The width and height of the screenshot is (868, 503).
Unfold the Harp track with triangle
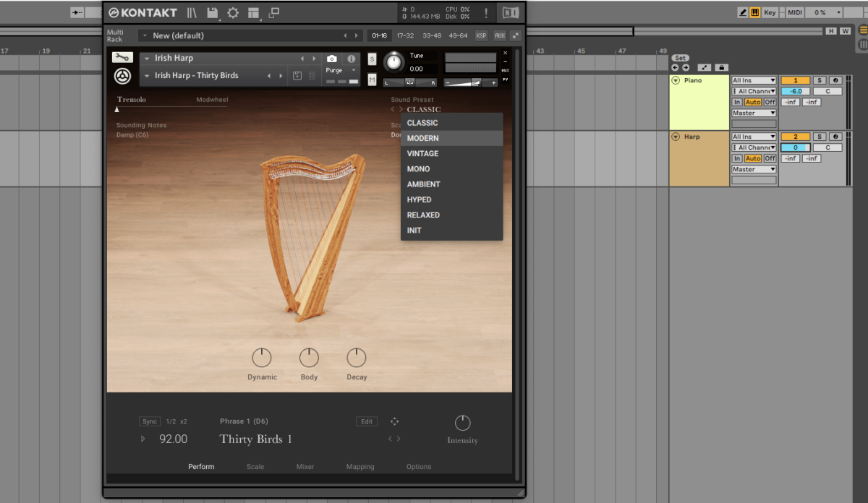click(x=676, y=137)
